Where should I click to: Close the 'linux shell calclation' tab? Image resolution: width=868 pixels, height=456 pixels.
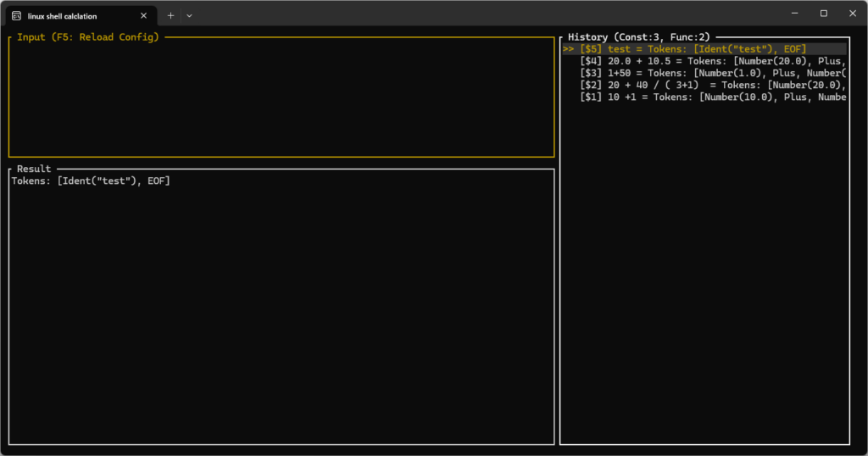pyautogui.click(x=143, y=15)
